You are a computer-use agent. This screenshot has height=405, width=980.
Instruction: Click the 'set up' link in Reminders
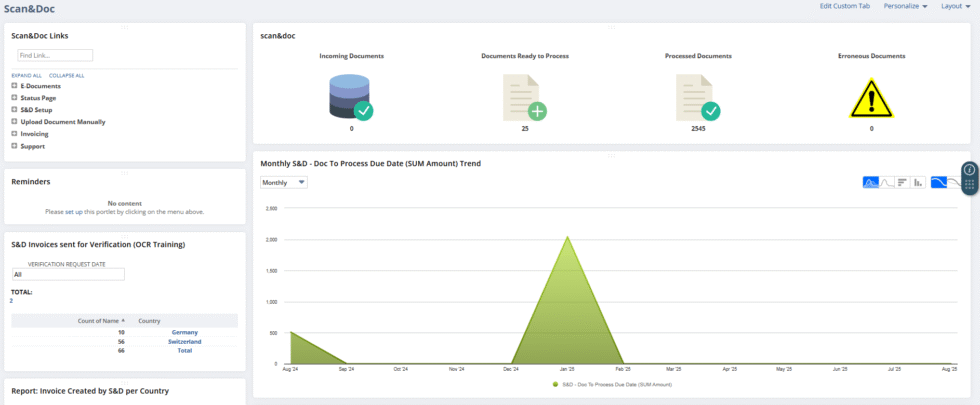[x=74, y=212]
